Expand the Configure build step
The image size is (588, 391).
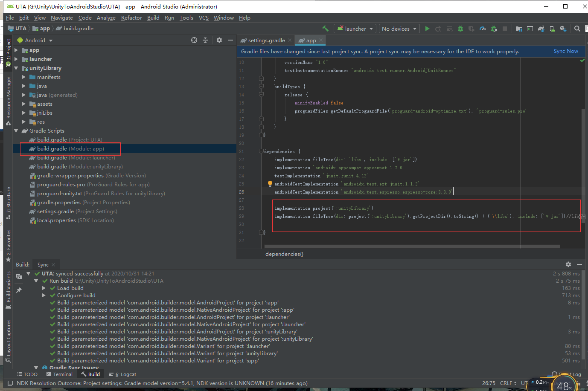click(x=44, y=295)
